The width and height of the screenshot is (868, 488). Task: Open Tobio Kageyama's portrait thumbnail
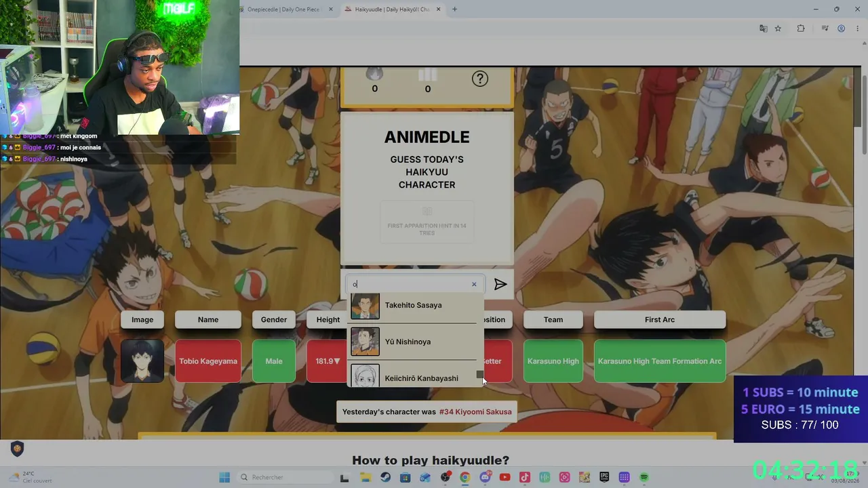click(x=142, y=361)
